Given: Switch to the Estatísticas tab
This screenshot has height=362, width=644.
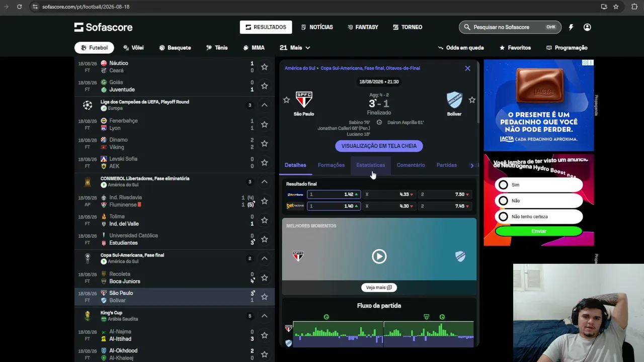Looking at the screenshot, I should [x=370, y=165].
